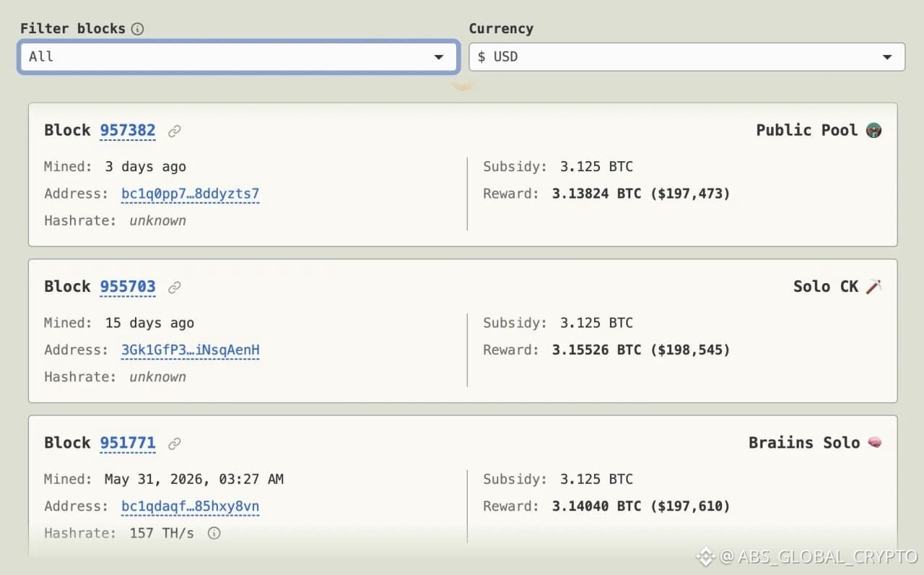This screenshot has height=575, width=924.
Task: Open the Currency dropdown showing $ USD
Action: pos(687,56)
